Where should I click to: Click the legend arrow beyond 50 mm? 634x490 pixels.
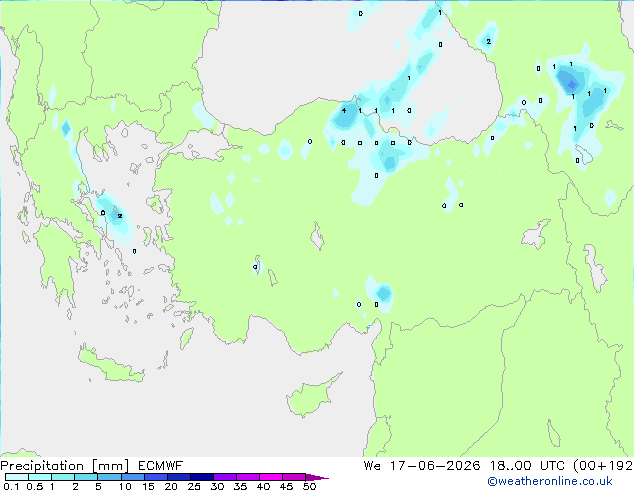pos(317,477)
